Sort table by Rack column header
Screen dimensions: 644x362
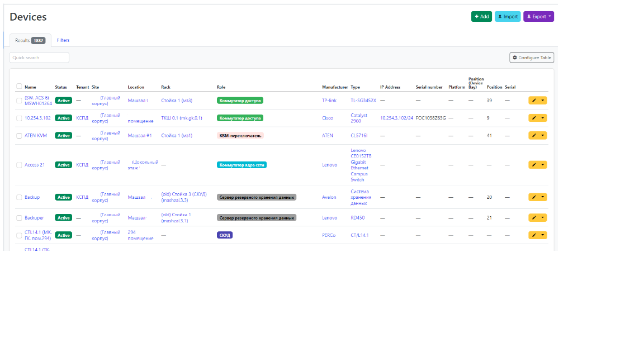[165, 87]
